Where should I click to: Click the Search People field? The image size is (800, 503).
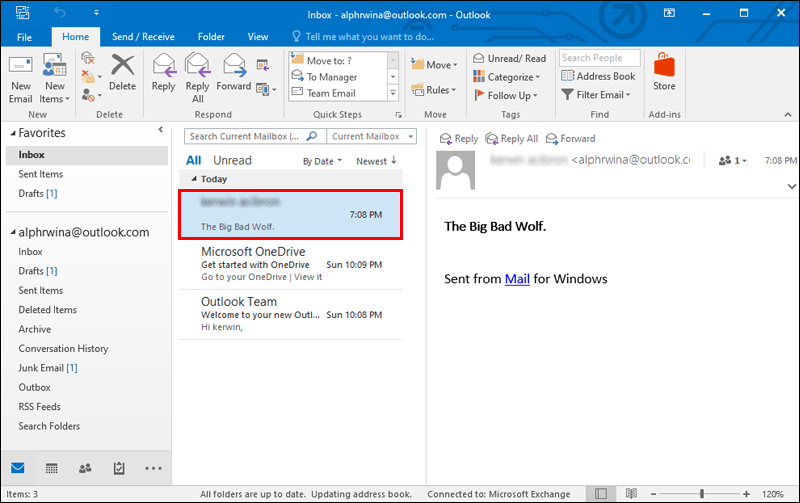coord(599,58)
